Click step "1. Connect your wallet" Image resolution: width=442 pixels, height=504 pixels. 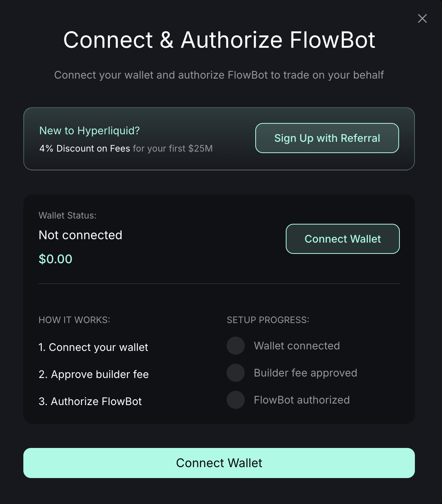tap(93, 347)
